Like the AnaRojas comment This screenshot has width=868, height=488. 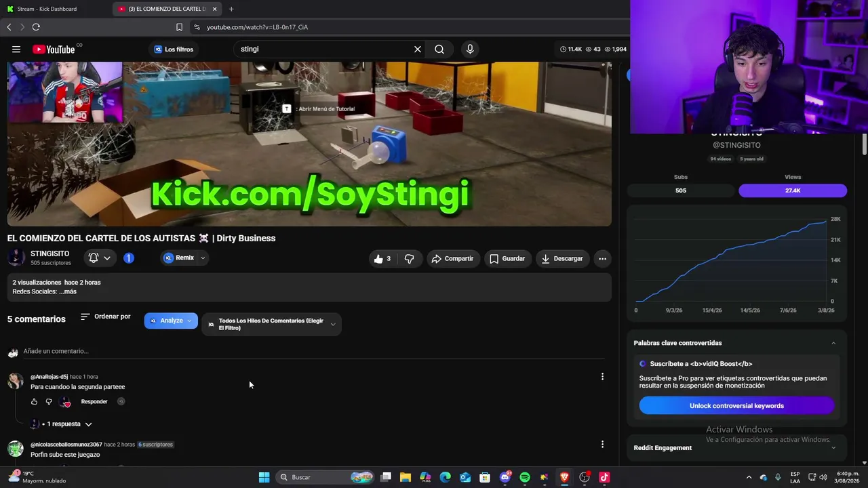click(x=34, y=401)
